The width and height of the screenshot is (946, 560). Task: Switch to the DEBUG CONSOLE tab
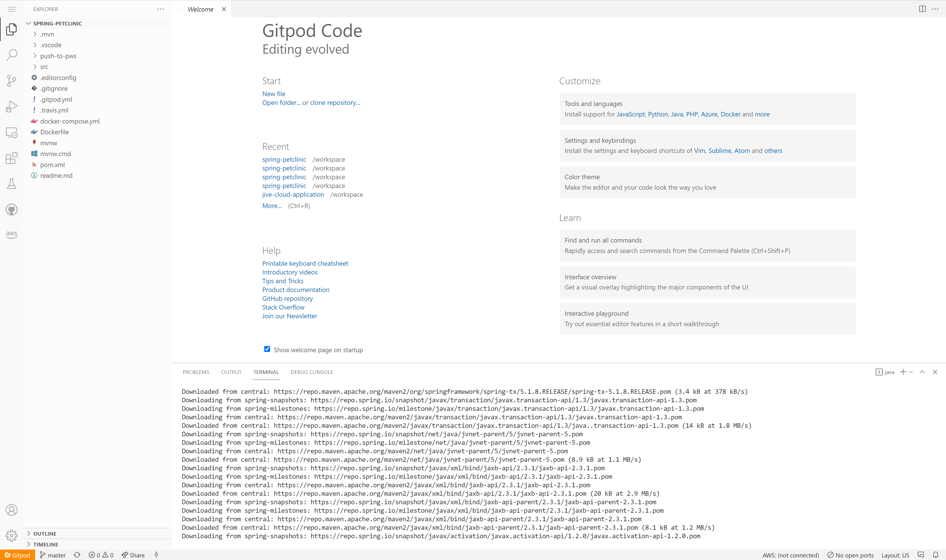(311, 372)
